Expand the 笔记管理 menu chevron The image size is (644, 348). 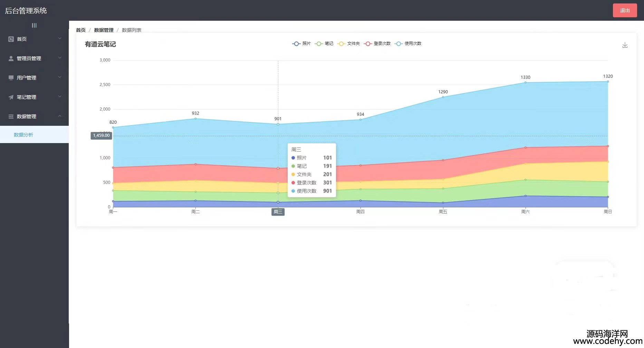point(60,96)
